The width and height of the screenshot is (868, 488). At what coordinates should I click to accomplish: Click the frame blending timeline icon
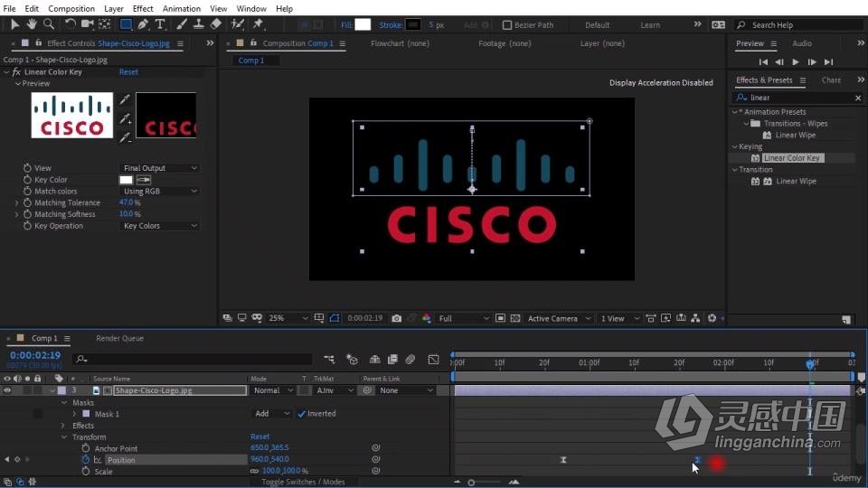coord(392,360)
